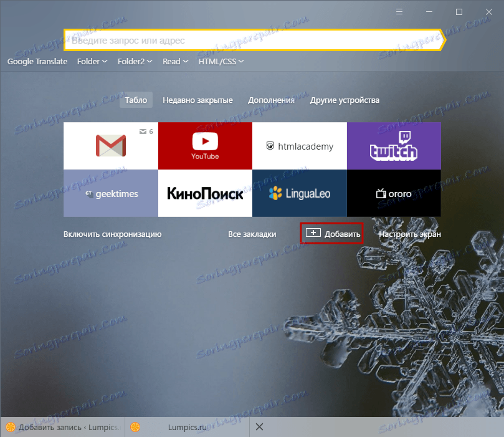Focus the Введите запрос или адрес field
Viewport: 504px width, 437px height.
pos(255,40)
